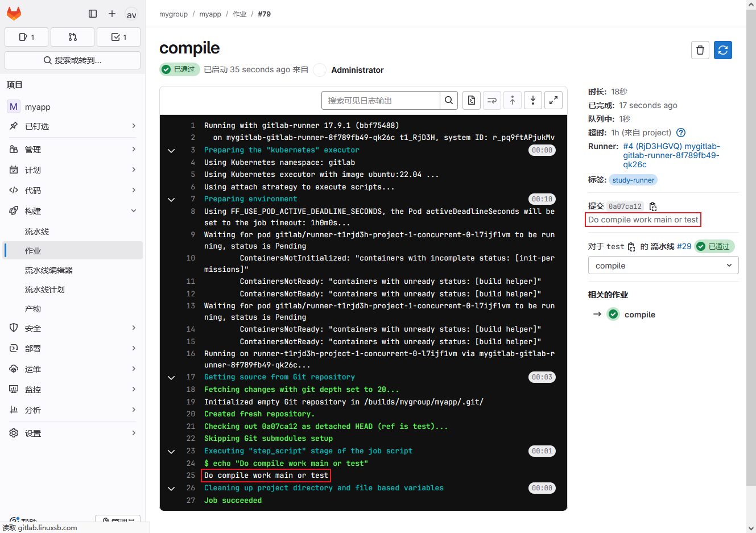Open commit 0a07ca12 link
The height and width of the screenshot is (533, 756).
point(625,206)
